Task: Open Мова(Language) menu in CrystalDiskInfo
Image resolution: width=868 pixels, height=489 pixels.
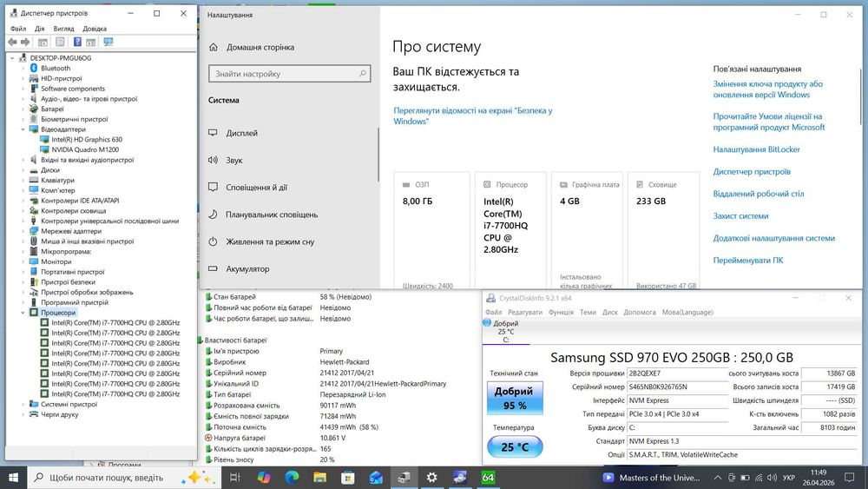Action: pos(687,313)
